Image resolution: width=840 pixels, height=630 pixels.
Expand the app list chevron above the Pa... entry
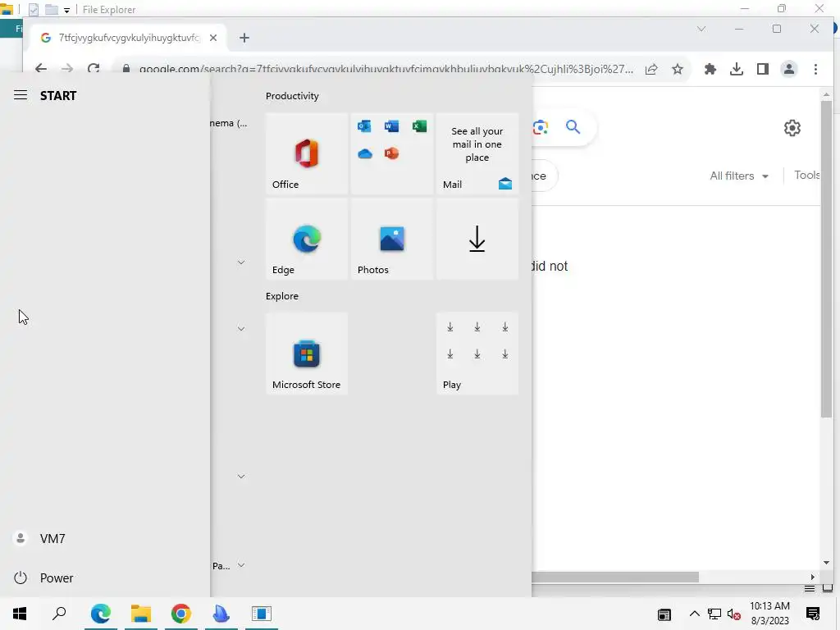click(x=241, y=477)
